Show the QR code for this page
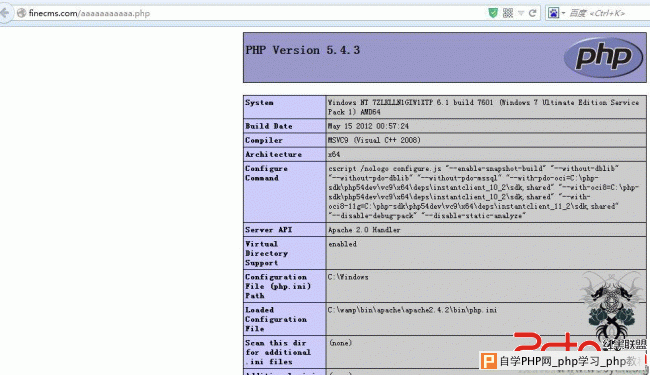The image size is (650, 375). pyautogui.click(x=508, y=13)
